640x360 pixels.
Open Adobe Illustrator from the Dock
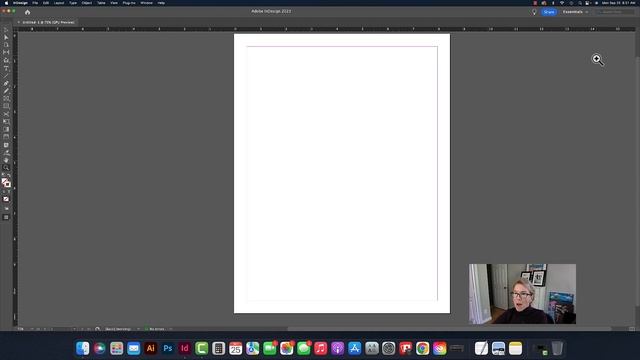(151, 348)
